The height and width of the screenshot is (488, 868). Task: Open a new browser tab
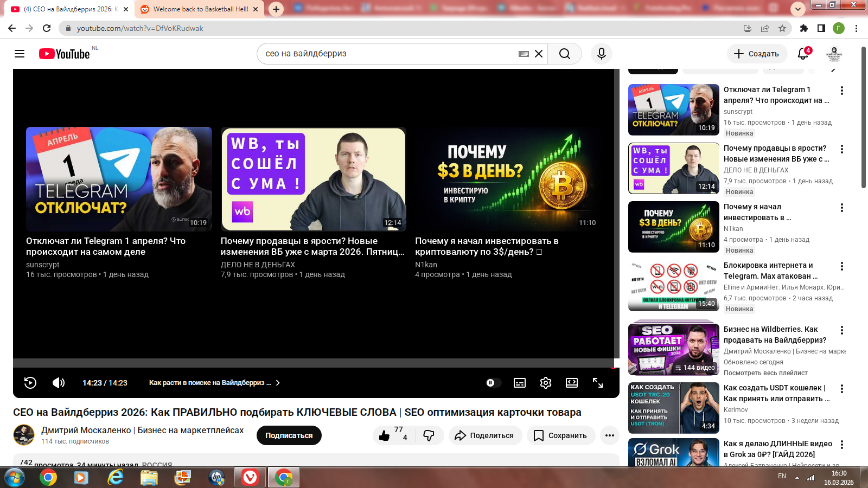click(x=276, y=9)
